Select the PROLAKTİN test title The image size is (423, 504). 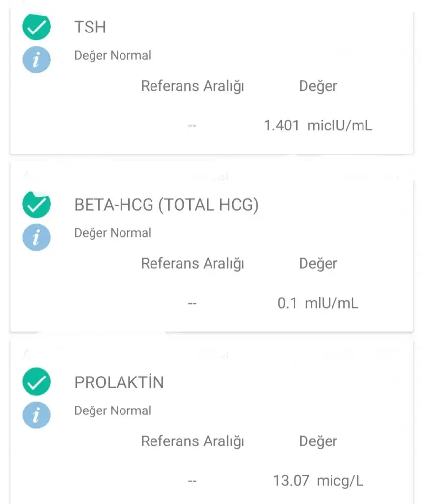pos(119,382)
